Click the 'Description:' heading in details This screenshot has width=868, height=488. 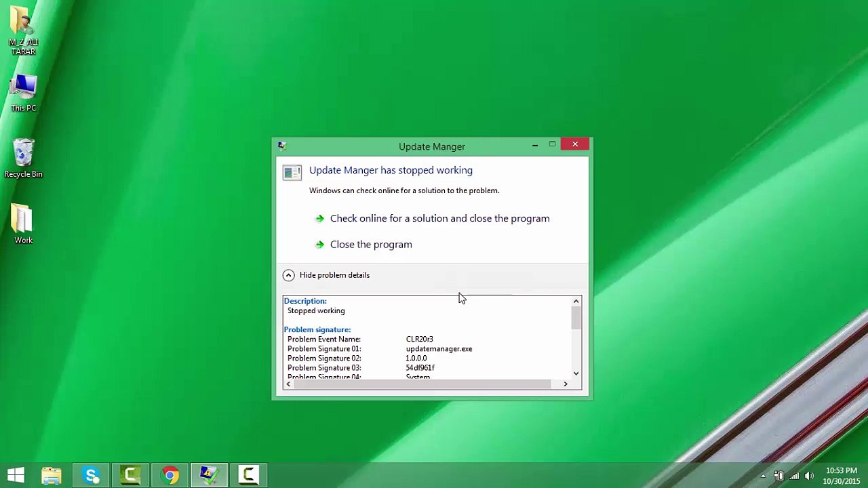point(305,301)
